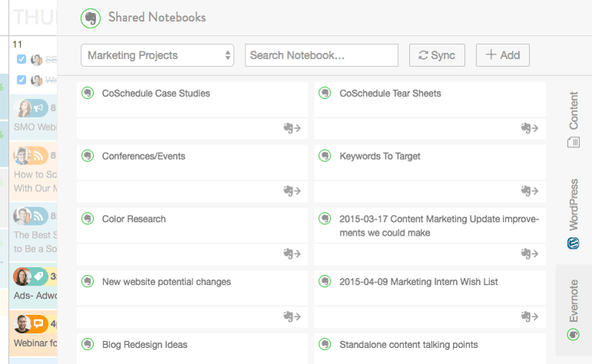Image resolution: width=592 pixels, height=364 pixels.
Task: Click the Evernote logo beside Shared Notebooks
Action: (91, 18)
